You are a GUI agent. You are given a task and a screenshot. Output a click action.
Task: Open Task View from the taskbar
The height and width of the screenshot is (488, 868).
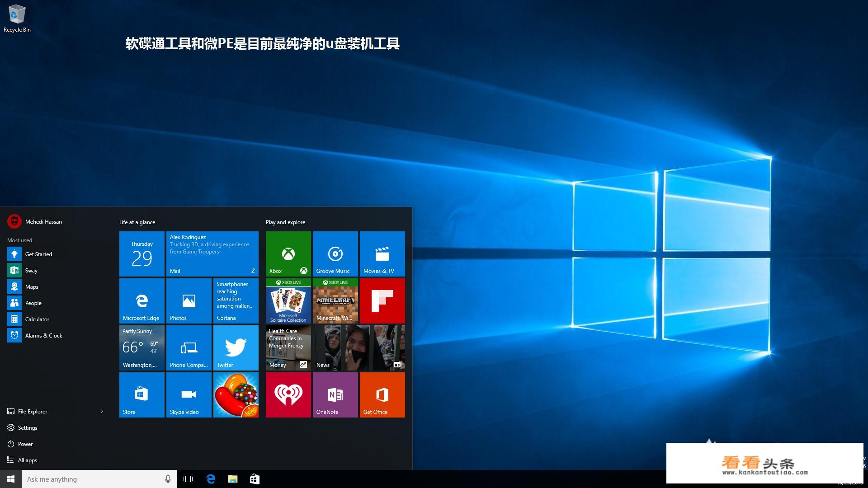[x=188, y=479]
